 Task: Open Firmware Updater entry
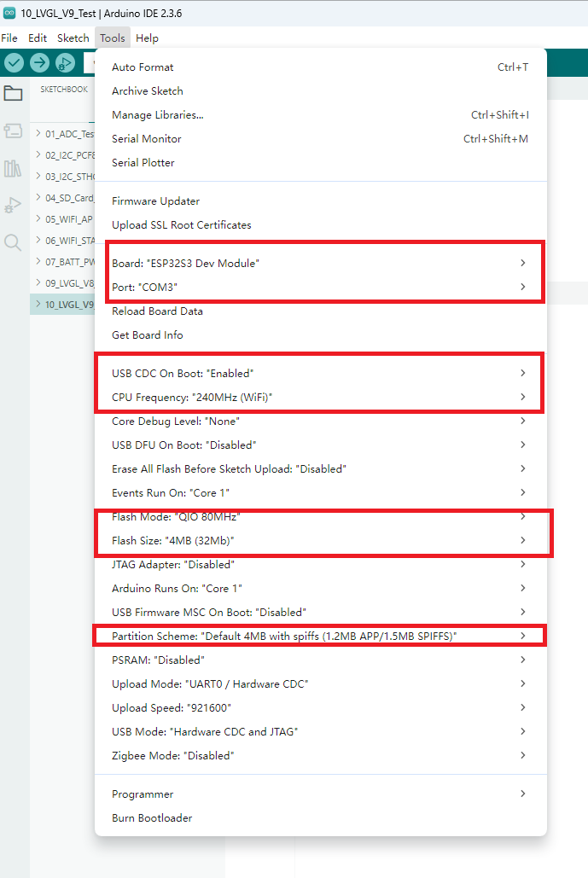(320, 201)
